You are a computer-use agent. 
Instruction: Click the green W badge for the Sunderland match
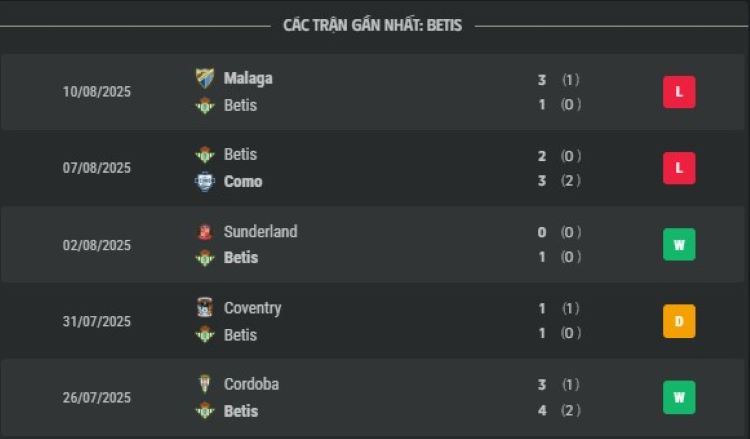click(x=679, y=245)
